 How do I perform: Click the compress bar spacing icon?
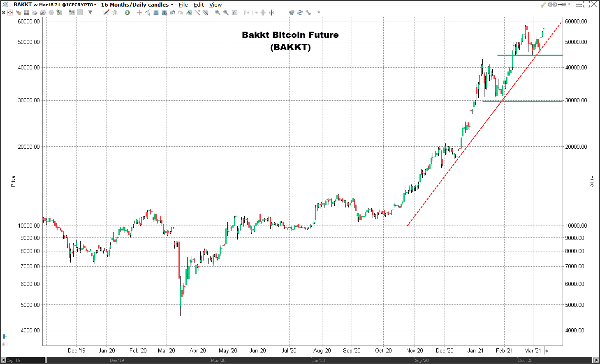(x=255, y=12)
